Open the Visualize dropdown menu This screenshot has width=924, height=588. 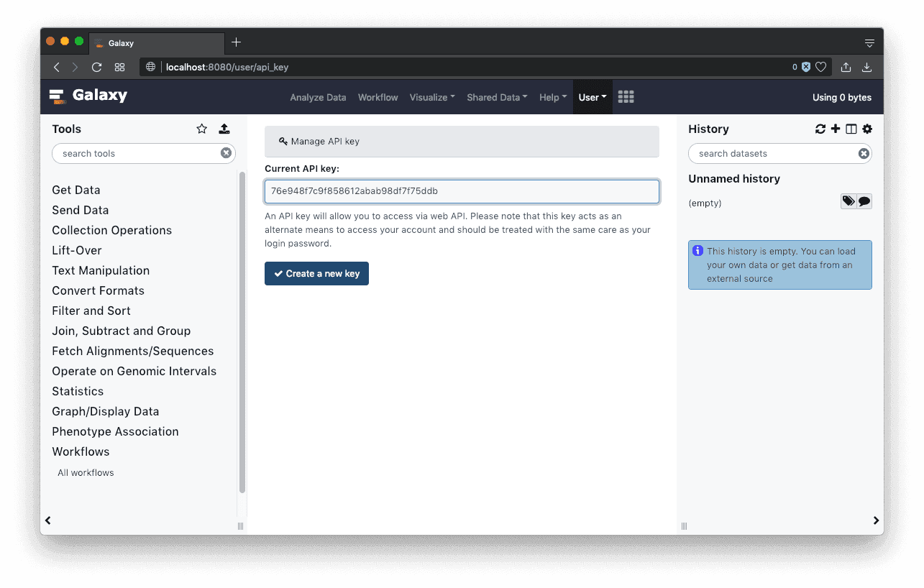[x=432, y=97]
